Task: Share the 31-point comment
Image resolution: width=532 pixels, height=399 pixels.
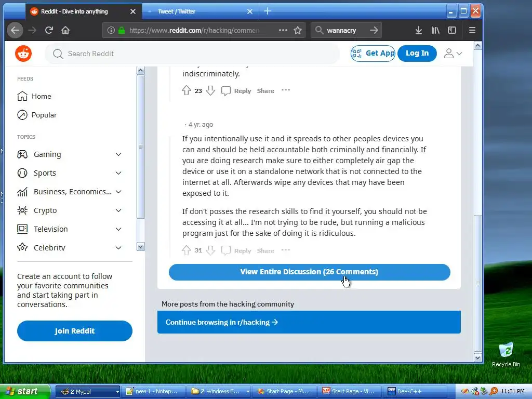Action: pyautogui.click(x=265, y=251)
